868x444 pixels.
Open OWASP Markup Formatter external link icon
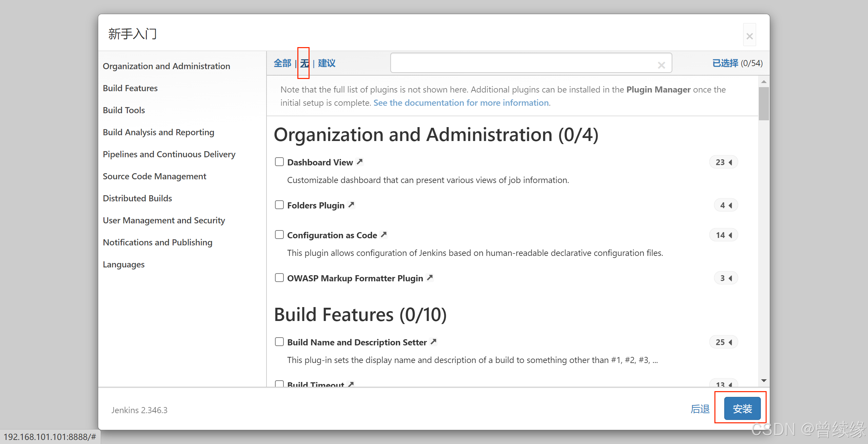430,278
